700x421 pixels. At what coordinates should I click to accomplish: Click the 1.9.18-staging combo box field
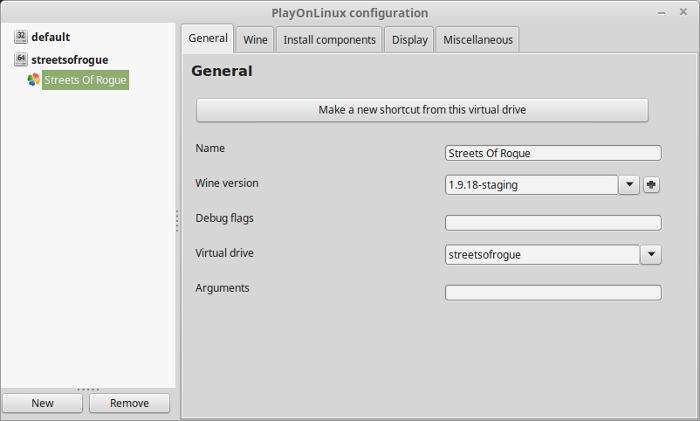click(x=531, y=185)
